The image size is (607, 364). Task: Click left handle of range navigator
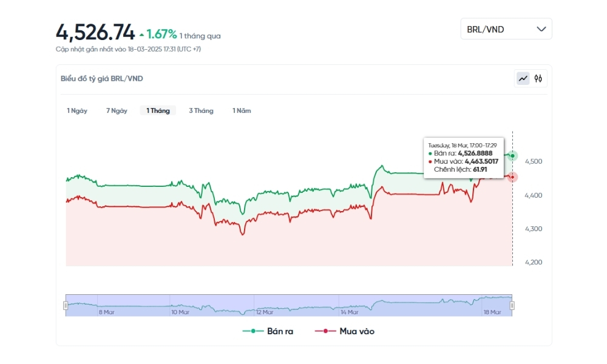66,306
